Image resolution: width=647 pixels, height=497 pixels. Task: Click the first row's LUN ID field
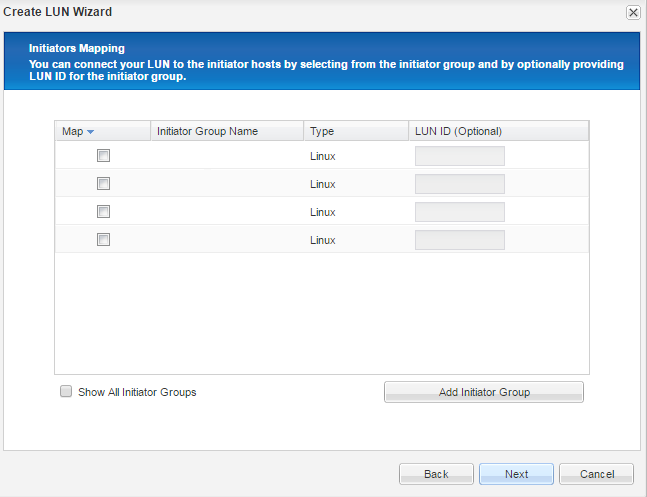[459, 156]
